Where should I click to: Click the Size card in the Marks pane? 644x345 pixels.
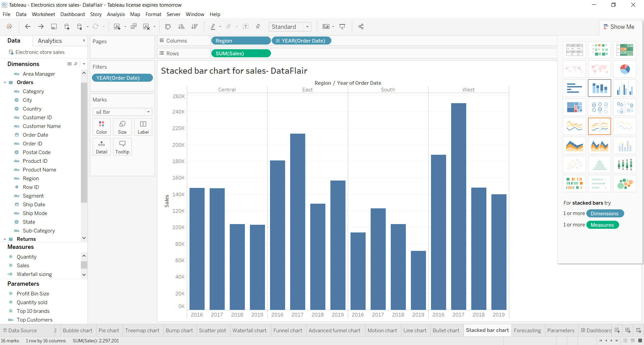pyautogui.click(x=122, y=127)
